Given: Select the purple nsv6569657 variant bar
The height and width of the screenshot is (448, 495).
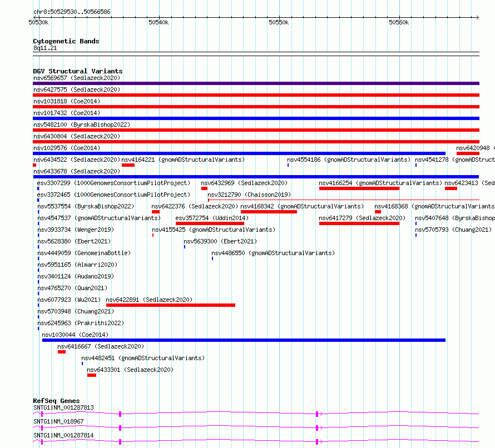Looking at the screenshot, I should coord(256,83).
